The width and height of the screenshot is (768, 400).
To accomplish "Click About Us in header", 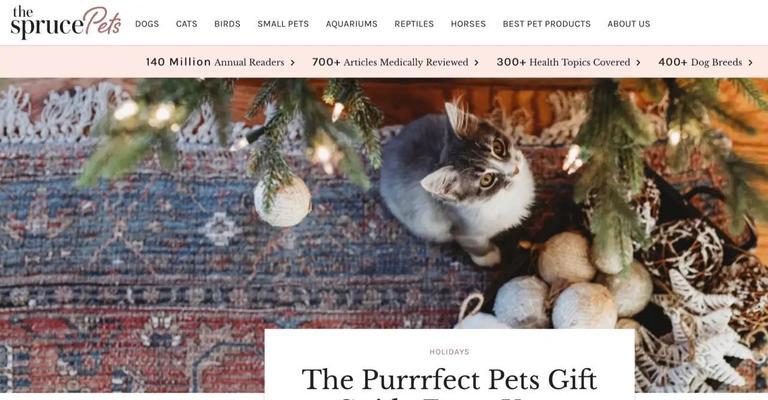I will [629, 24].
